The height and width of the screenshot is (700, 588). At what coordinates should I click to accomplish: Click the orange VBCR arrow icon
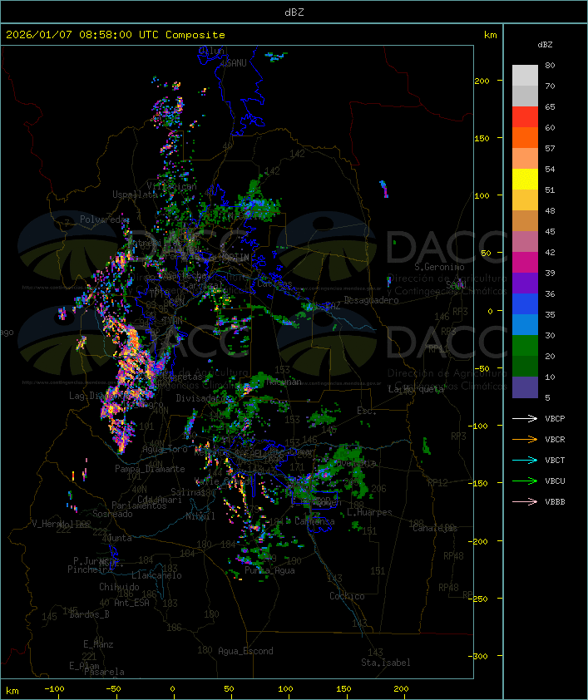click(525, 439)
